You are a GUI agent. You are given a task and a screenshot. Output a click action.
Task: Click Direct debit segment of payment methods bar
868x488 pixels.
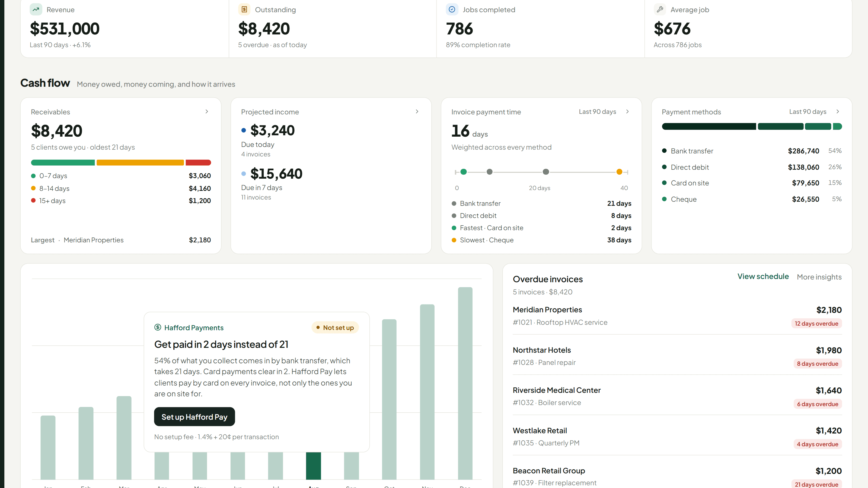point(780,127)
